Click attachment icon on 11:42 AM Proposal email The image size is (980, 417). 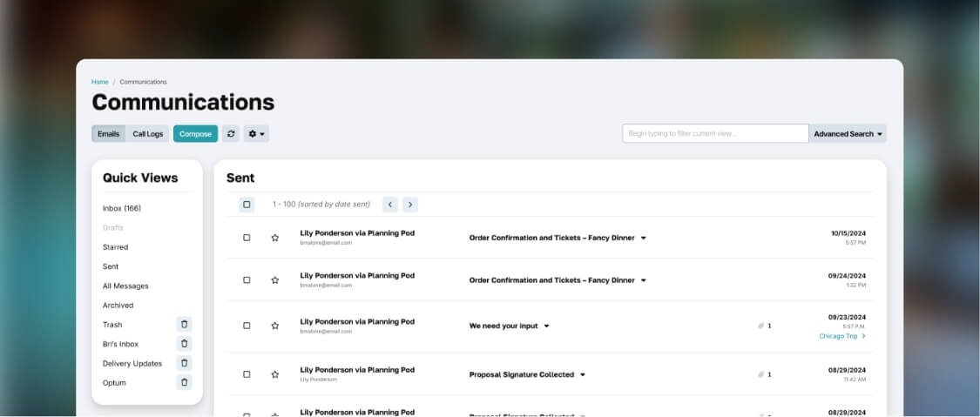click(x=761, y=374)
